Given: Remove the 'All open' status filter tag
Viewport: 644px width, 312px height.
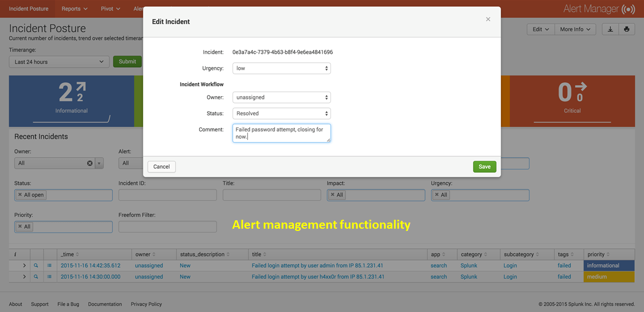Looking at the screenshot, I should click(x=20, y=195).
